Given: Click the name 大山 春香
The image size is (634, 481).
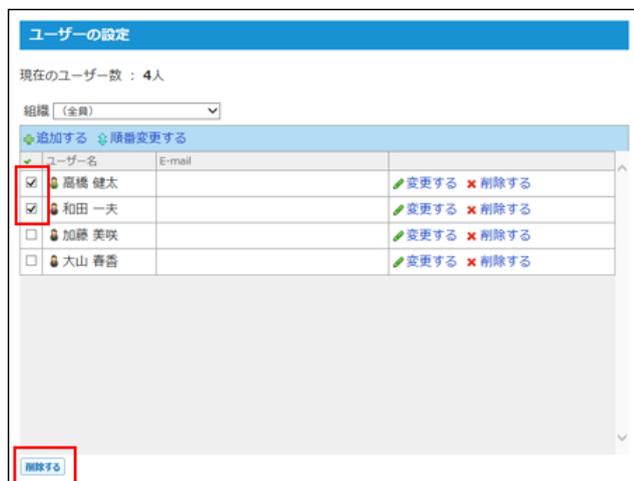Looking at the screenshot, I should [90, 262].
